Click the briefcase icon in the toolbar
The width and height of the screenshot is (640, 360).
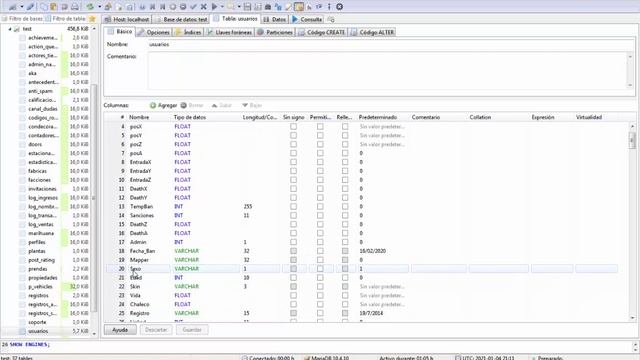click(268, 7)
